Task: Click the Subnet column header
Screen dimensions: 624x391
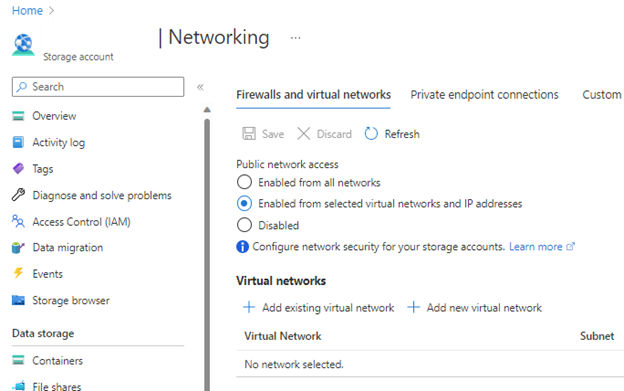Action: click(x=597, y=336)
